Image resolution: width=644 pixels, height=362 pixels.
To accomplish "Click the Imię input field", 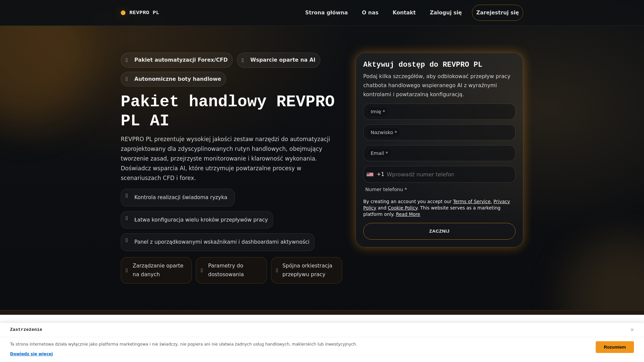I will pos(439,112).
